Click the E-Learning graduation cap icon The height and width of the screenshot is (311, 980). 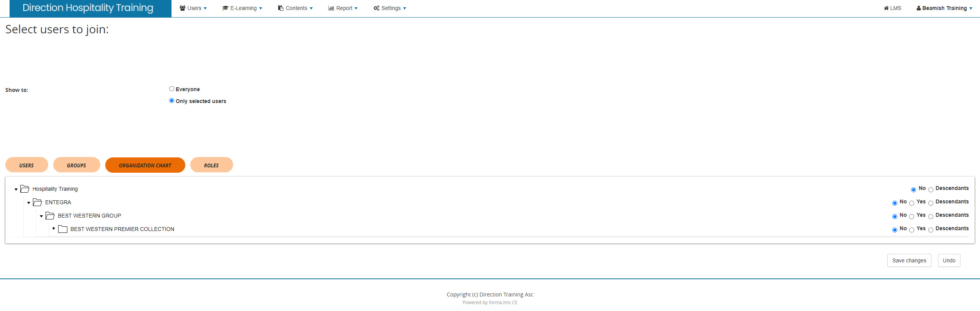[x=225, y=8]
